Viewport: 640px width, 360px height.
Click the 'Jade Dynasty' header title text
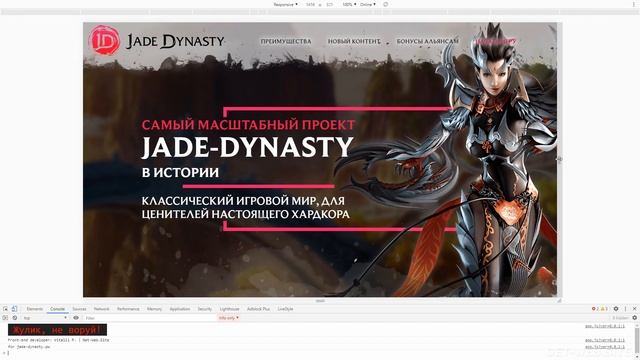(176, 41)
